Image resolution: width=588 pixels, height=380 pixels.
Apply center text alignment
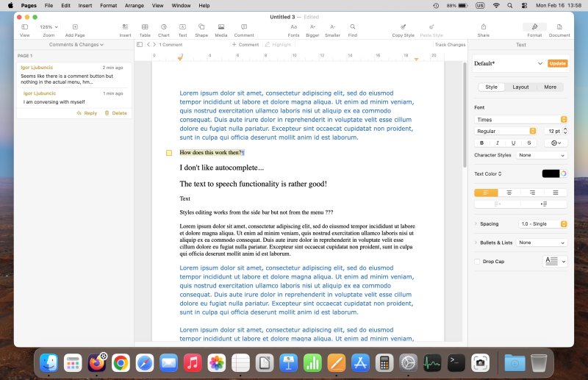[x=509, y=193]
